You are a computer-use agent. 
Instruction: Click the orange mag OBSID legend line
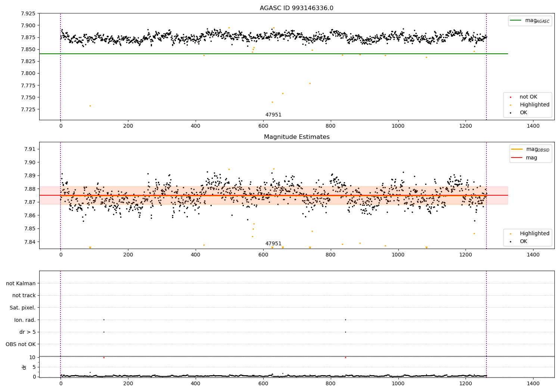(517, 149)
